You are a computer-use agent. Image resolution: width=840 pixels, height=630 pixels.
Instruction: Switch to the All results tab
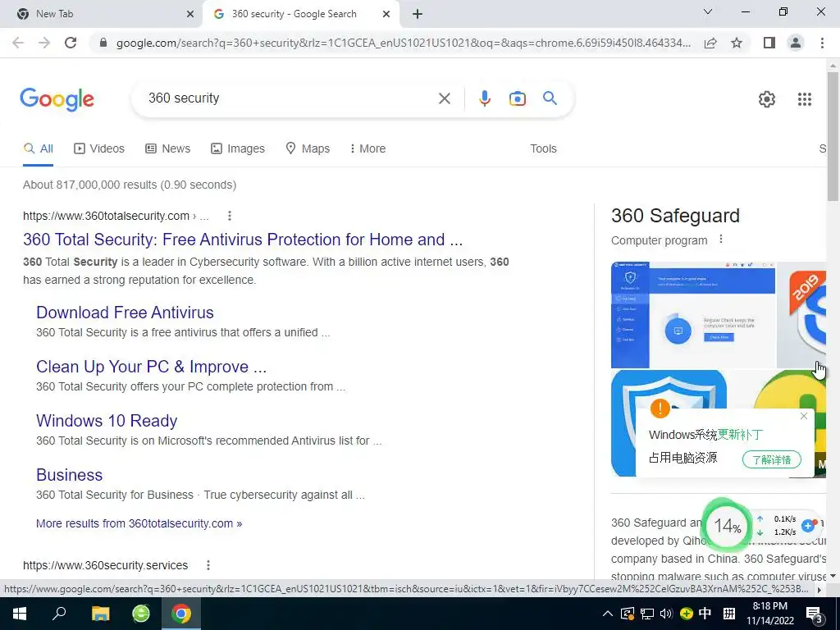point(38,148)
